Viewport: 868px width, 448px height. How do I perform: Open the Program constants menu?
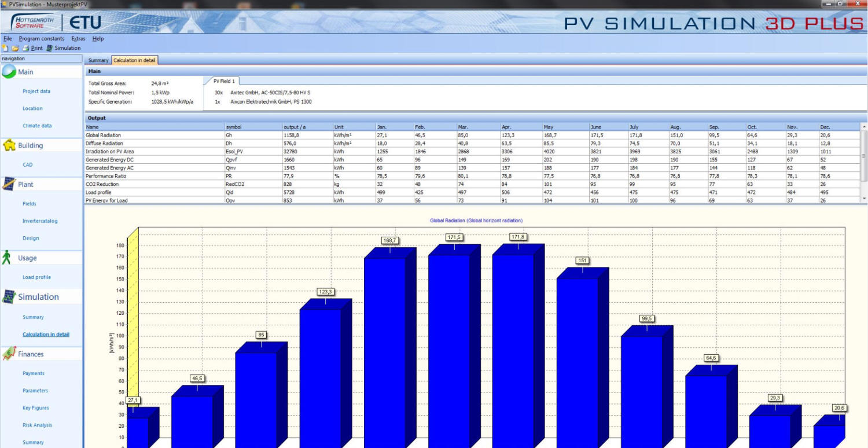click(42, 39)
